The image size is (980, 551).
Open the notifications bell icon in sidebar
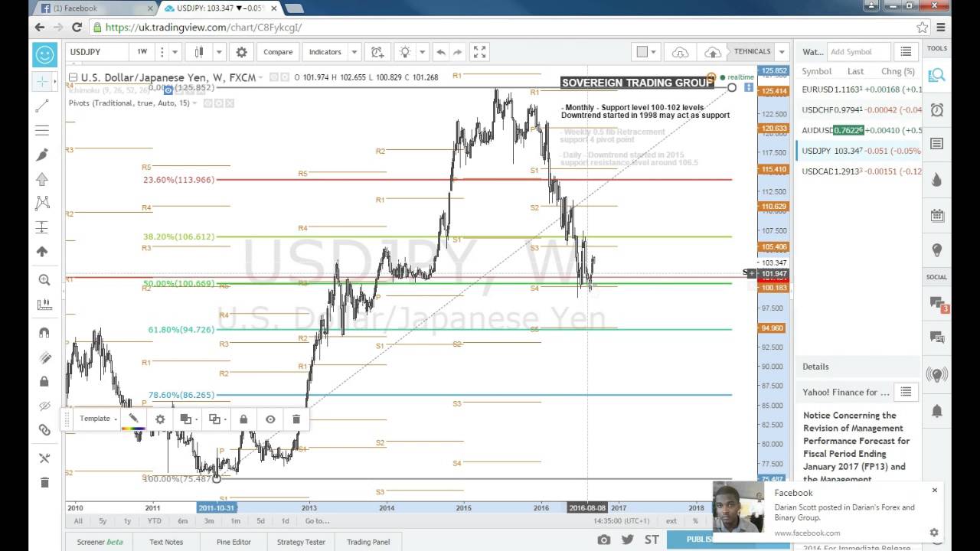tap(937, 411)
